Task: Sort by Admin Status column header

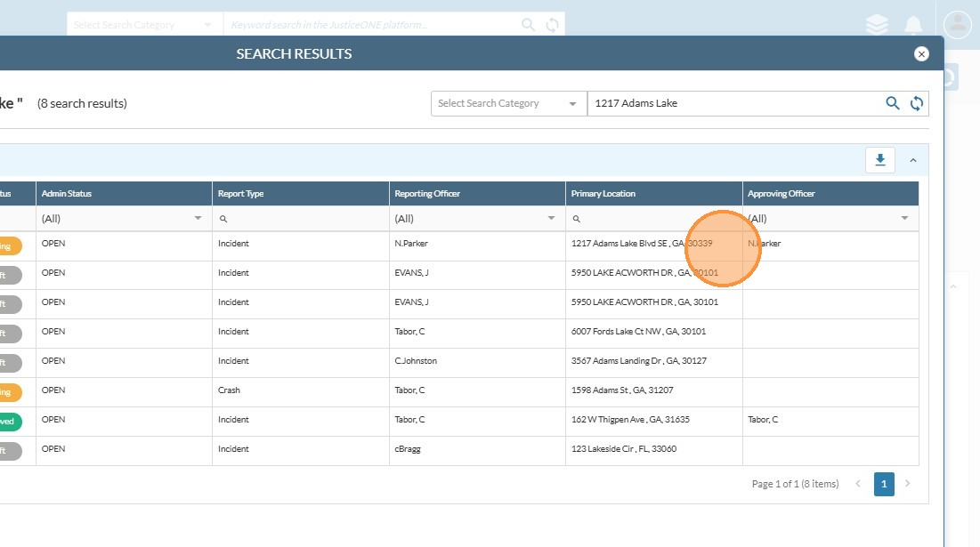Action: (x=123, y=194)
